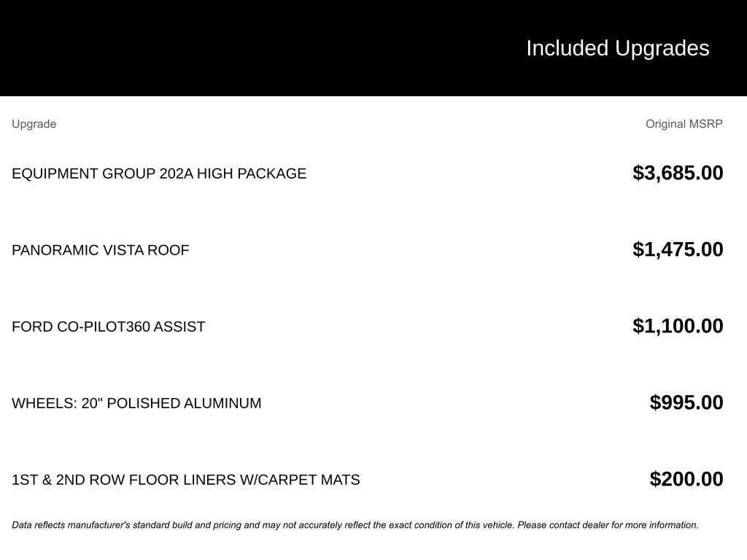This screenshot has width=747, height=560.
Task: Click the Included Upgrades heading
Action: point(617,48)
